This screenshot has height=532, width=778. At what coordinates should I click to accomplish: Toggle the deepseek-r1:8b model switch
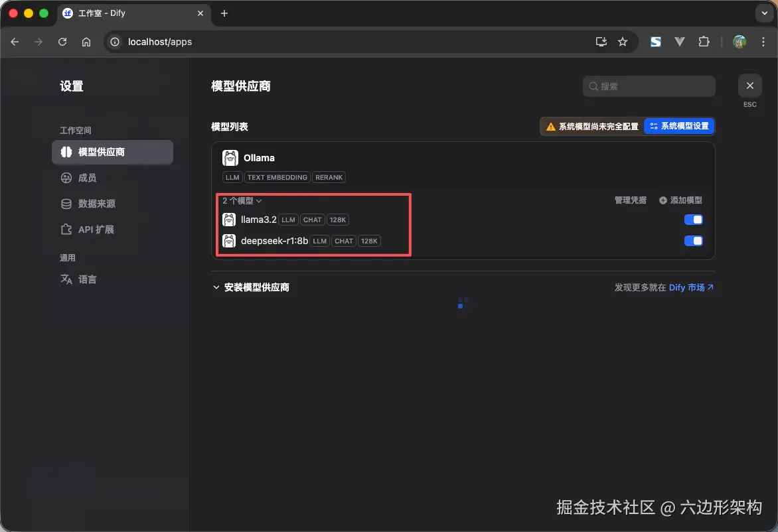[693, 241]
